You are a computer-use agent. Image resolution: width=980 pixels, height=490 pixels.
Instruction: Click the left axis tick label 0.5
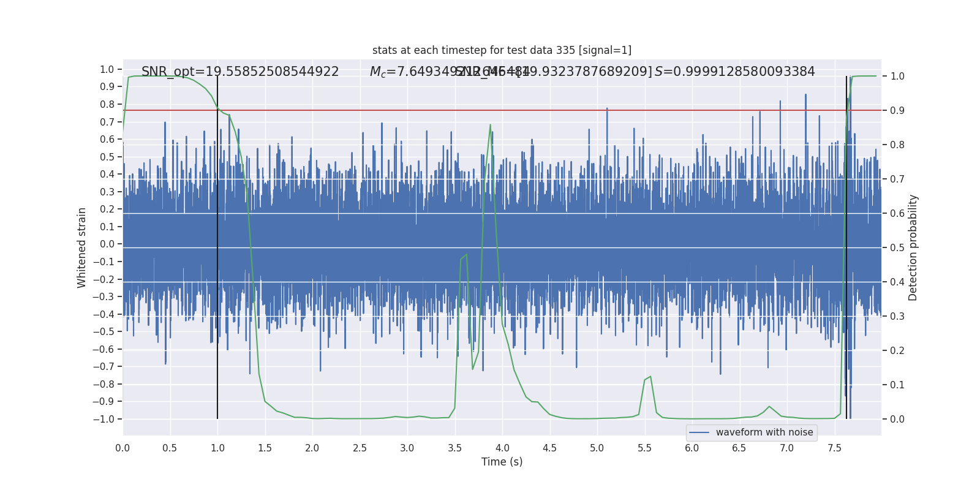coord(107,157)
